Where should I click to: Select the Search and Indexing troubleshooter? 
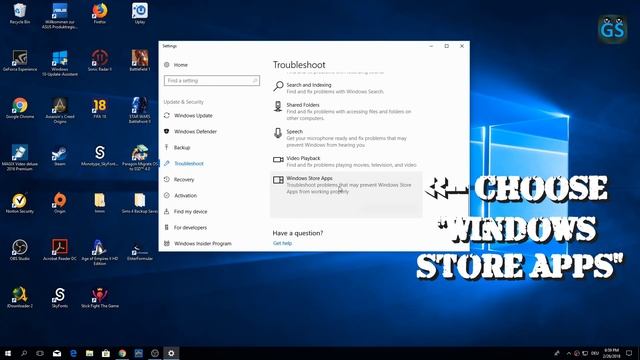[346, 88]
